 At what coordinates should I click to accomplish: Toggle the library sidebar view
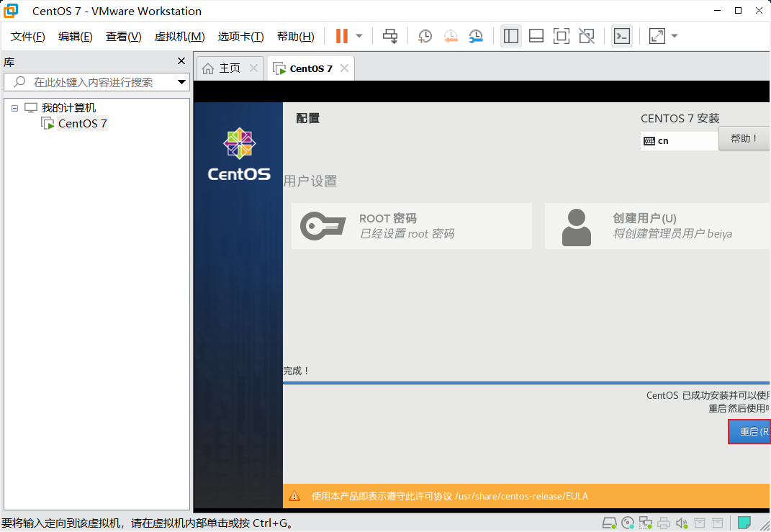(511, 36)
